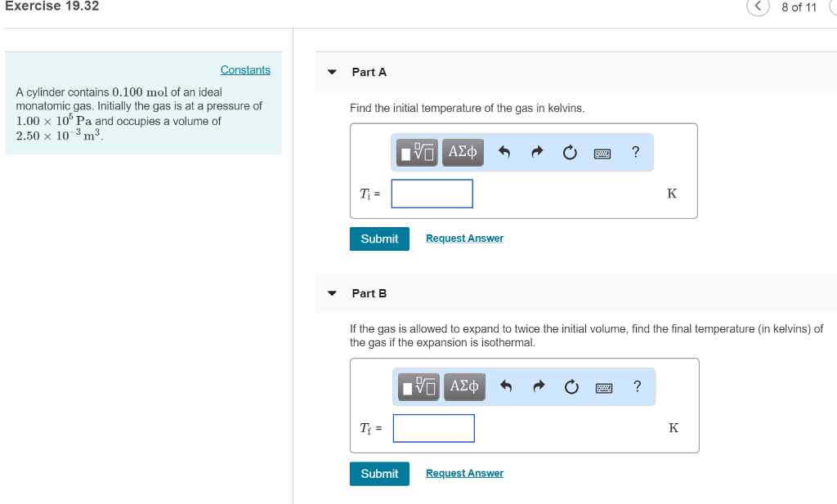837x504 pixels.
Task: Open the ΑΣφ Greek symbols palette in Part A
Action: tap(463, 152)
